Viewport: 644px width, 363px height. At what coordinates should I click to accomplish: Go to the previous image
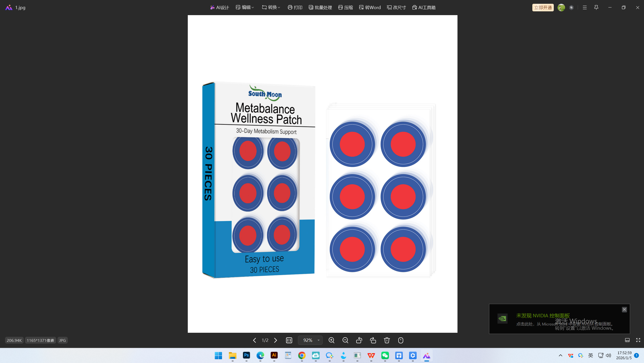pos(255,340)
